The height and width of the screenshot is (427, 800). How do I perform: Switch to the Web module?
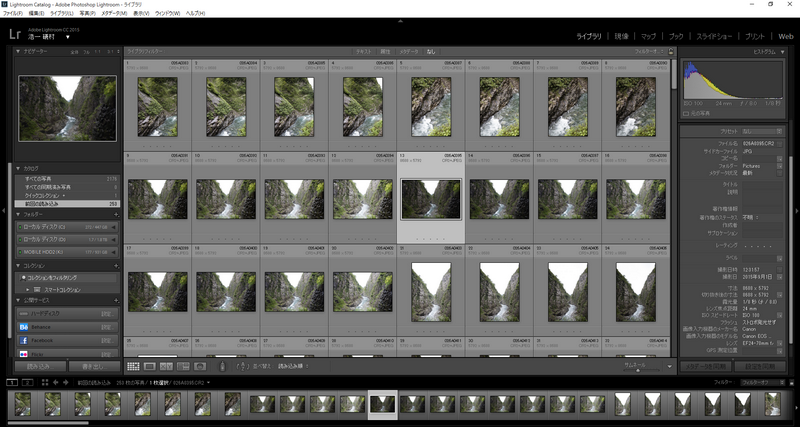pyautogui.click(x=786, y=37)
